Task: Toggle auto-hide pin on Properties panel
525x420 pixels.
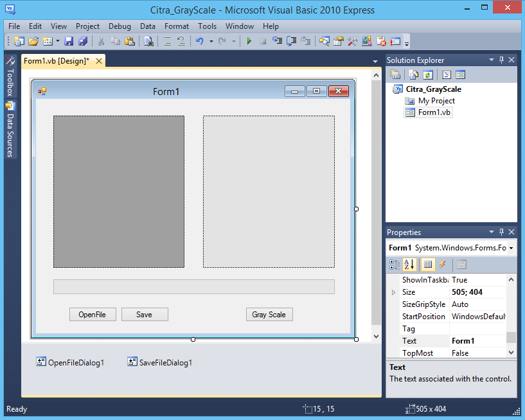Action: 501,232
